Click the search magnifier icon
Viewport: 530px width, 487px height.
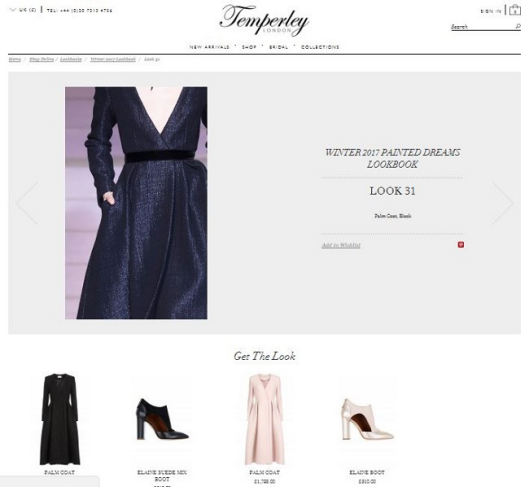(518, 26)
